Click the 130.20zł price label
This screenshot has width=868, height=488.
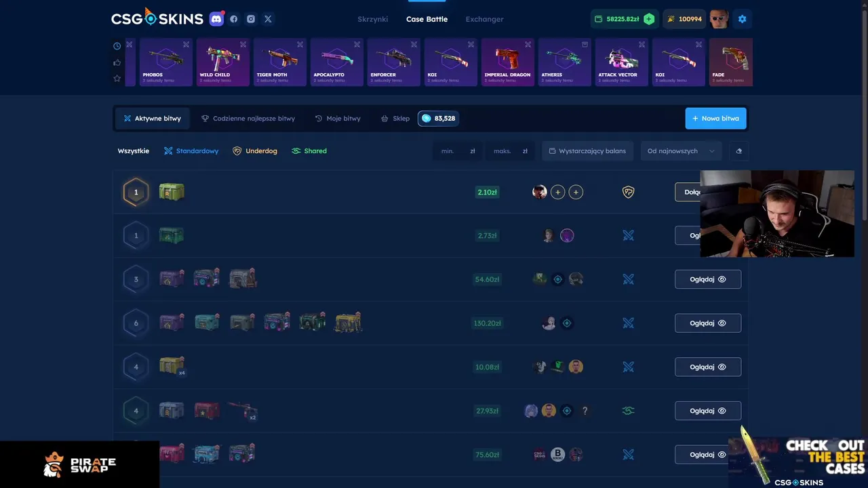click(x=487, y=323)
